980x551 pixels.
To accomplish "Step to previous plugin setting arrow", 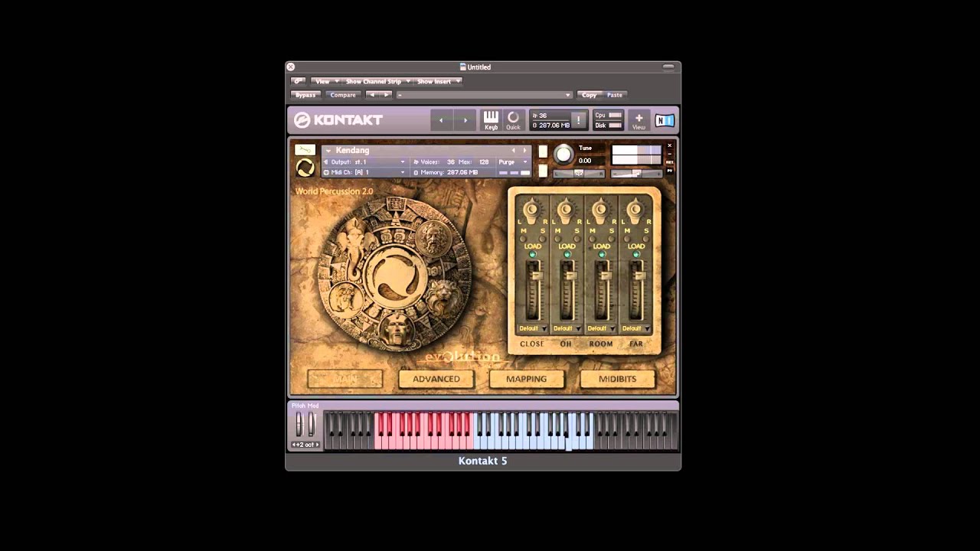I will (371, 95).
